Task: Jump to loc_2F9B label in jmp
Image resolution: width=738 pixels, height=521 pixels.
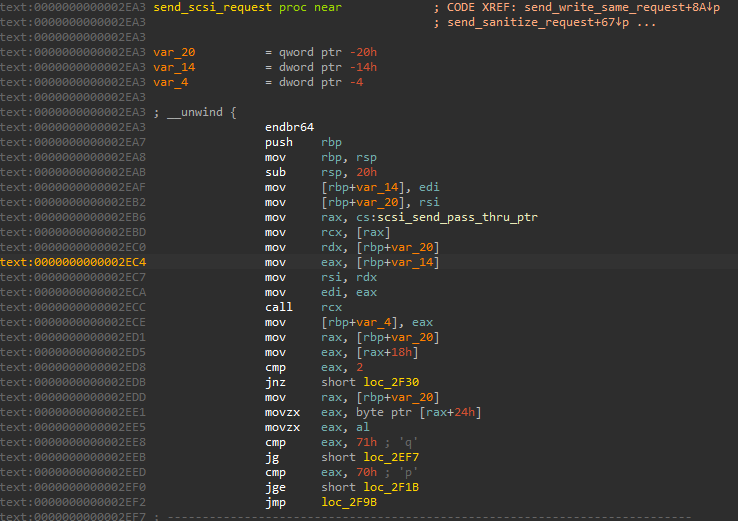Action: [x=349, y=503]
